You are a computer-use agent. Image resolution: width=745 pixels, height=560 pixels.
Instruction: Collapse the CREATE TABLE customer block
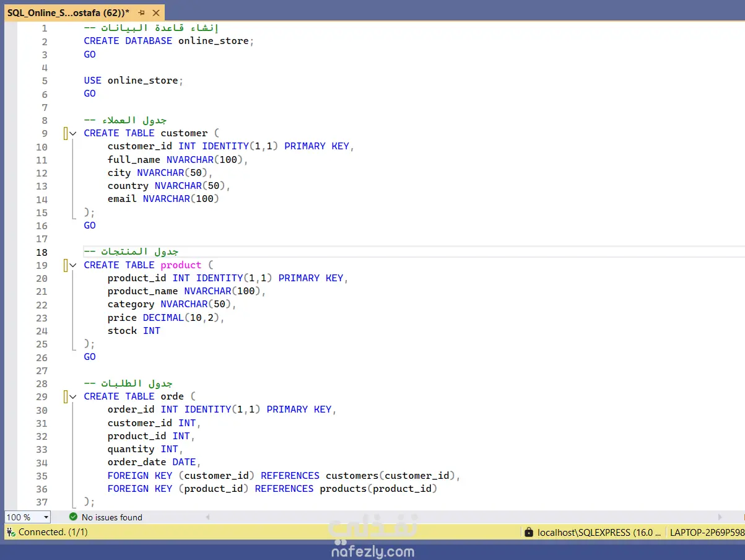(x=73, y=133)
